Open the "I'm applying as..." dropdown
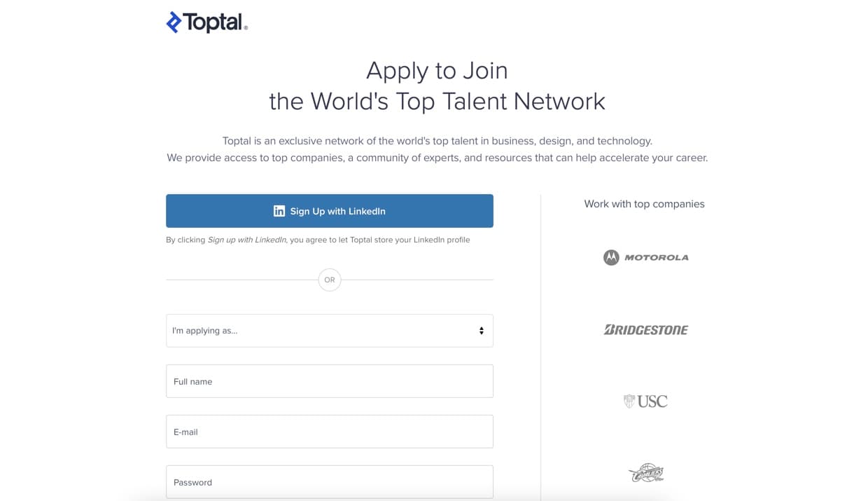This screenshot has width=868, height=501. [x=329, y=330]
